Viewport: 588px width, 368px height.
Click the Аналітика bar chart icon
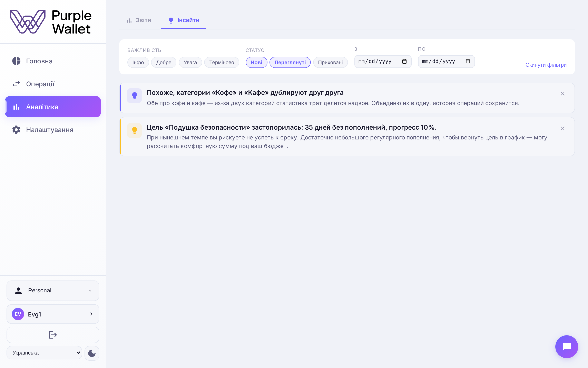16,107
